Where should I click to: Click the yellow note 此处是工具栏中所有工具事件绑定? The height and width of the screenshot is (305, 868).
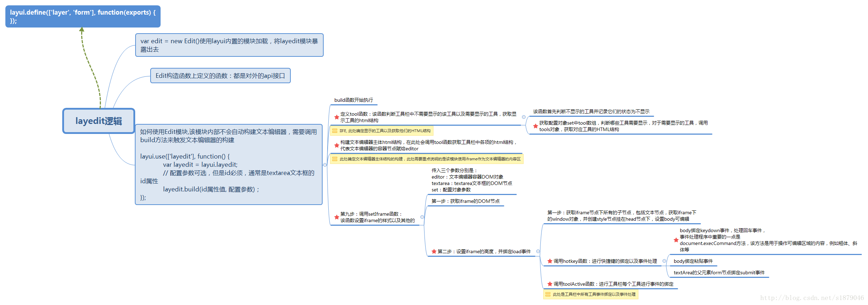coord(591,294)
